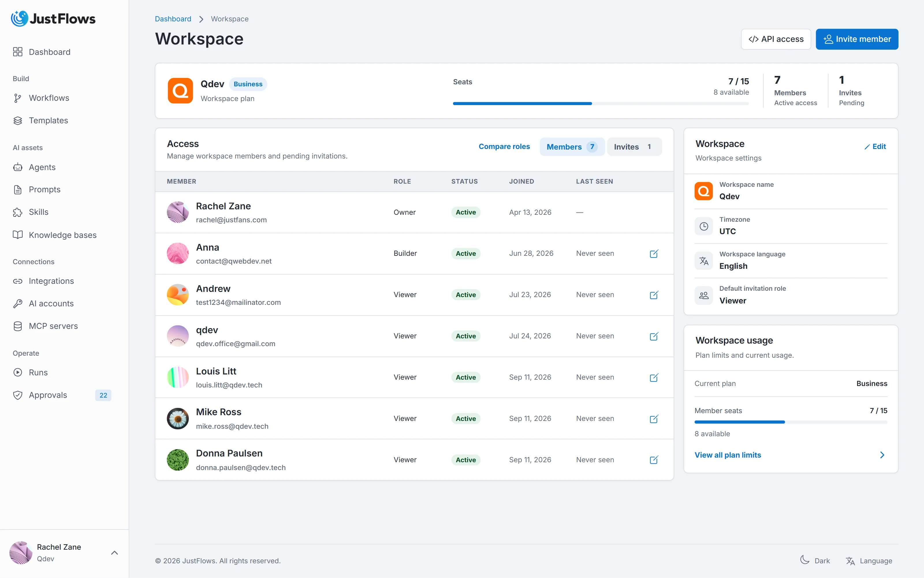Click the Qdev workspace logo in header card
This screenshot has width=924, height=578.
click(180, 91)
